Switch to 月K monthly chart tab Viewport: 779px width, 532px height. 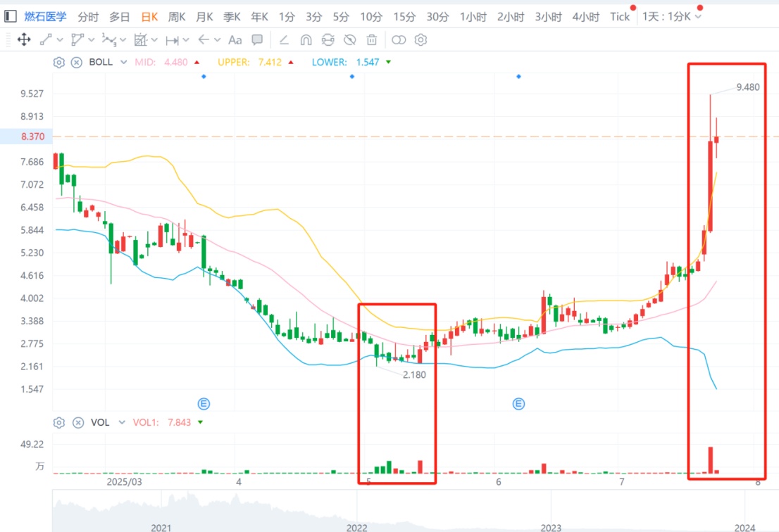tap(204, 17)
